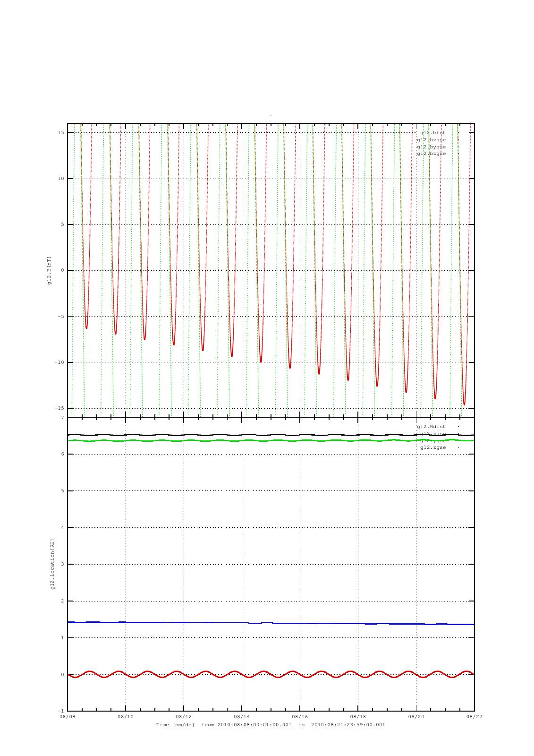Click the 4 tick on location axis
Screen dimensions: 534x756
[x=63, y=528]
